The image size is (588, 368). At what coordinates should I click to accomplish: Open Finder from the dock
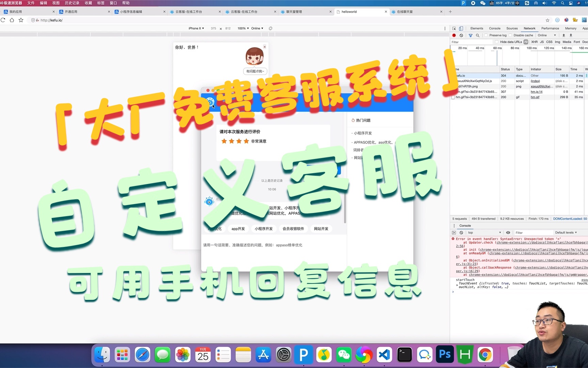tap(102, 355)
